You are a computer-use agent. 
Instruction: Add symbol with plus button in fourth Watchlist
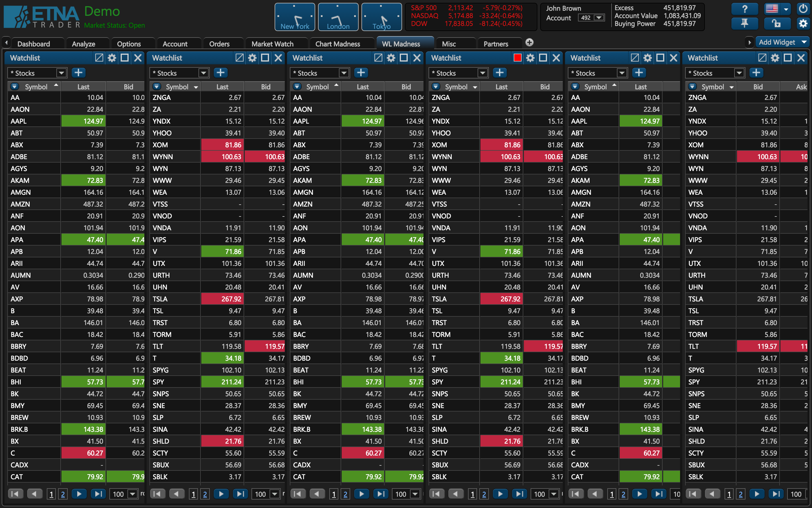tap(500, 73)
